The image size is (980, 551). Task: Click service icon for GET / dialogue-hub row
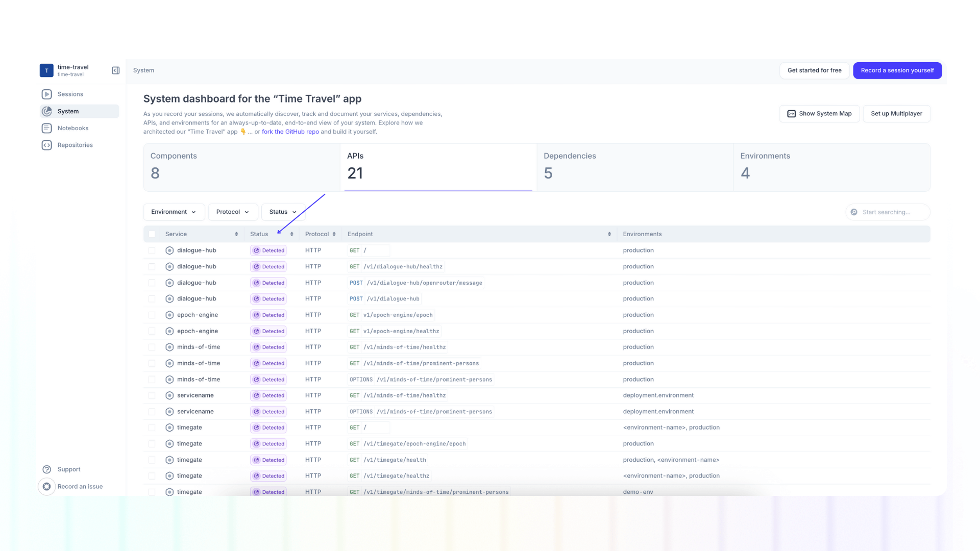(169, 251)
